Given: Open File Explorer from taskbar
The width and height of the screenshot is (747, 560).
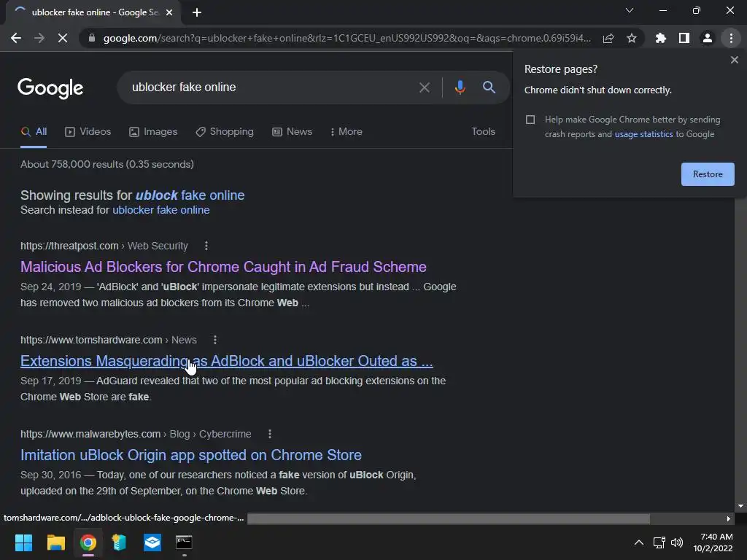Looking at the screenshot, I should [55, 542].
